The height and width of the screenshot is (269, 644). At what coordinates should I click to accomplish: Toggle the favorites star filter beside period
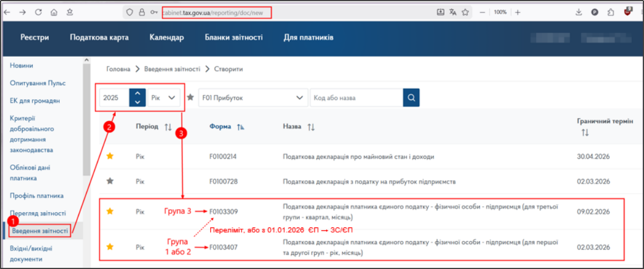pos(191,97)
